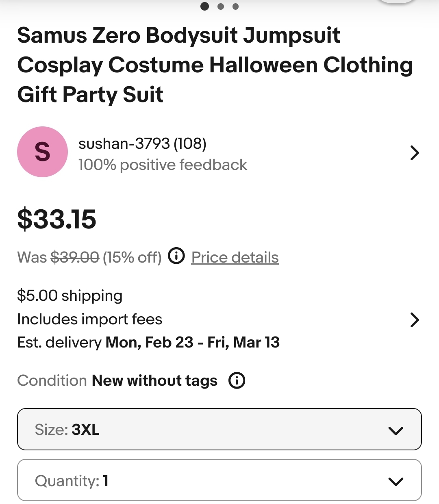The width and height of the screenshot is (439, 504).
Task: Expand the Quantity selector
Action: pyautogui.click(x=219, y=480)
